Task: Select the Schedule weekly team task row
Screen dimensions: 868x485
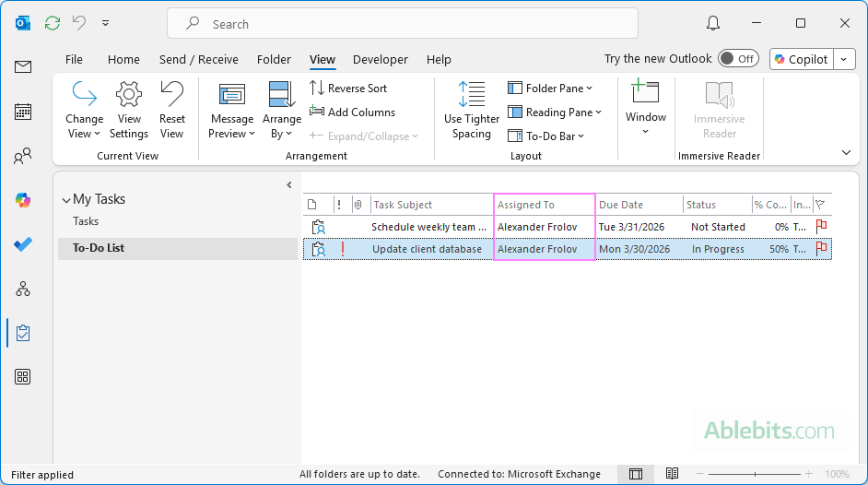Action: [x=568, y=227]
